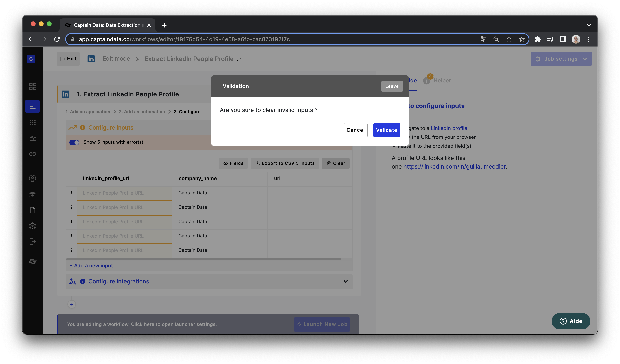Click browser zoom magnifier icon
The width and height of the screenshot is (620, 364).
tap(496, 39)
